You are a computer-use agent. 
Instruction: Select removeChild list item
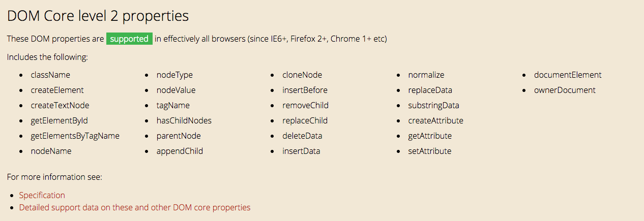coord(305,105)
